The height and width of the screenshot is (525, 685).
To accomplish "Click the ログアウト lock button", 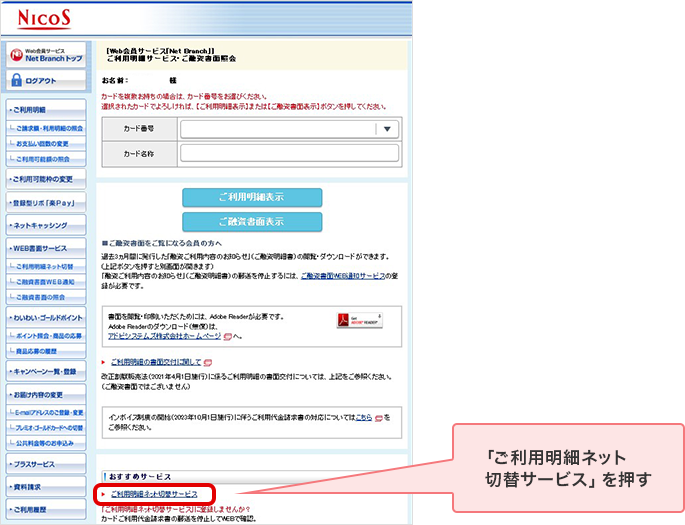I will [x=46, y=80].
